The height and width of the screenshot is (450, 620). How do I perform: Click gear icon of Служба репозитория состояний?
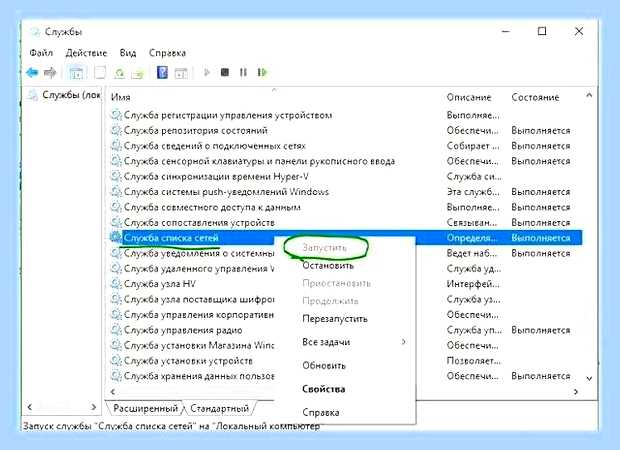coord(116,130)
